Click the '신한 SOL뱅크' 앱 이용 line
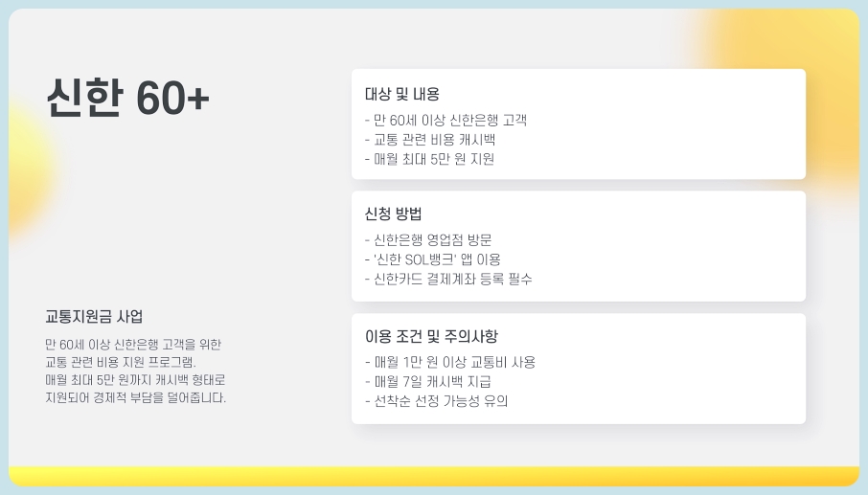 pyautogui.click(x=433, y=259)
